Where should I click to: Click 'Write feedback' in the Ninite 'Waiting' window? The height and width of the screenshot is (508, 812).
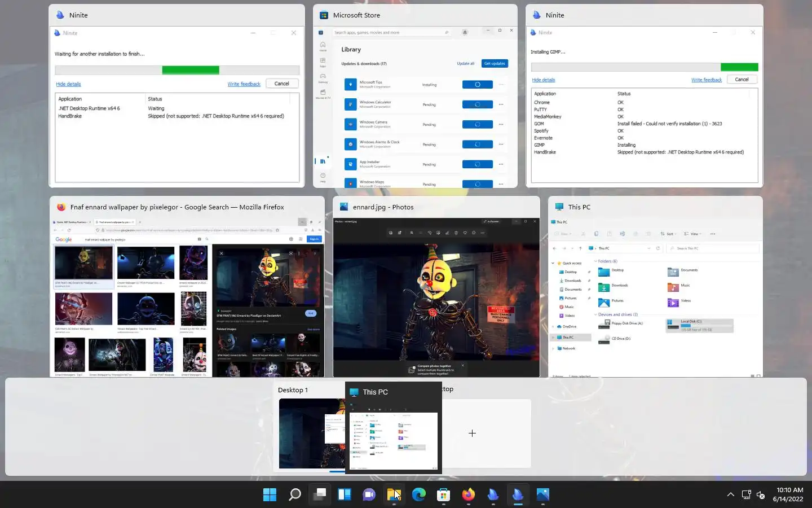(244, 84)
